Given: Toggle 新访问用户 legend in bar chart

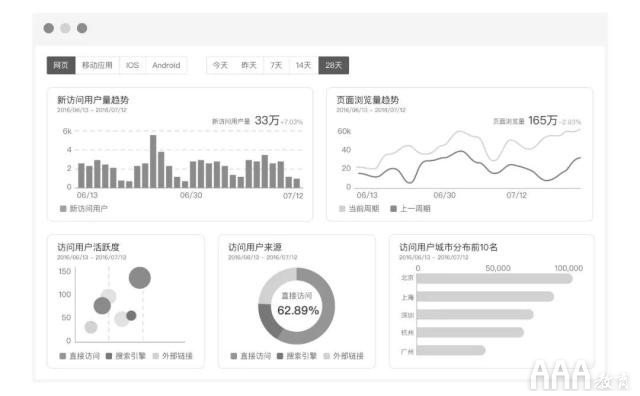Looking at the screenshot, I should [84, 209].
